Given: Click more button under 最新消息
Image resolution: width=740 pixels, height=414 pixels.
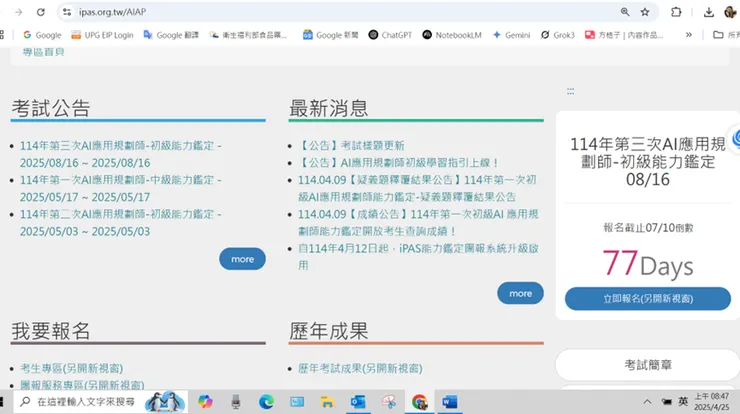Looking at the screenshot, I should pos(520,294).
